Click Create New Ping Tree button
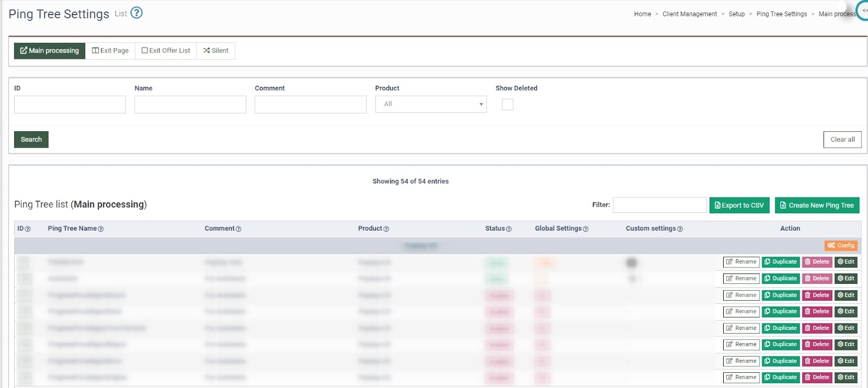The width and height of the screenshot is (868, 388). click(816, 205)
